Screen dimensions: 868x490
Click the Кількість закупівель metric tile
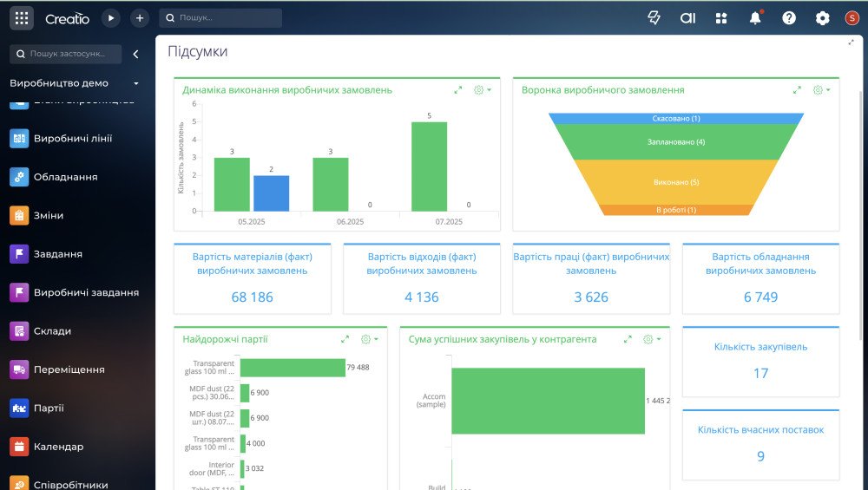[x=760, y=361]
